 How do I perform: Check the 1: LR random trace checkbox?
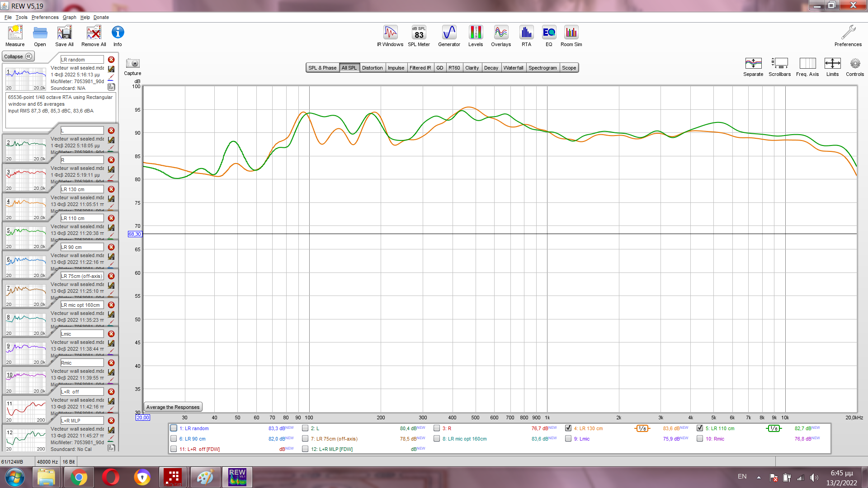[174, 428]
